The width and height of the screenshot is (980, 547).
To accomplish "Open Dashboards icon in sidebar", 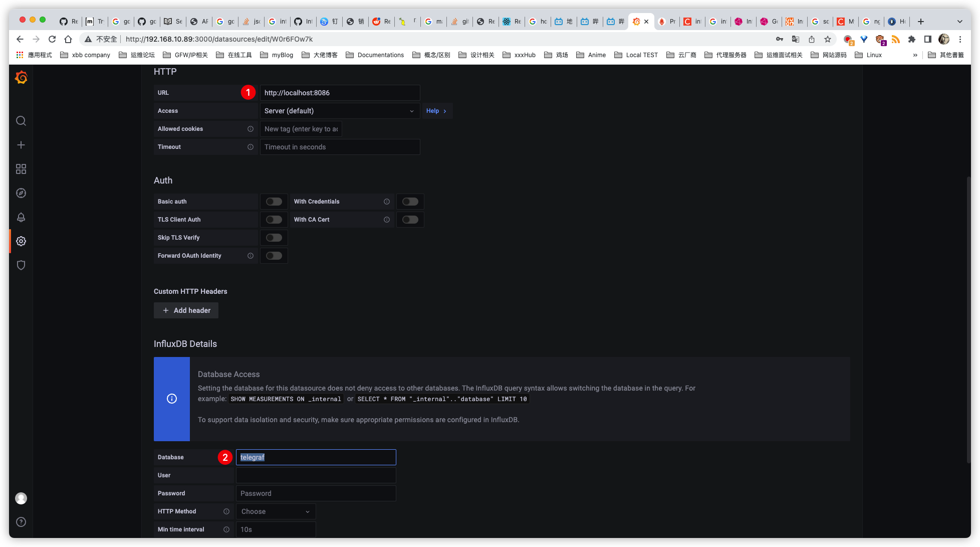I will 21,169.
